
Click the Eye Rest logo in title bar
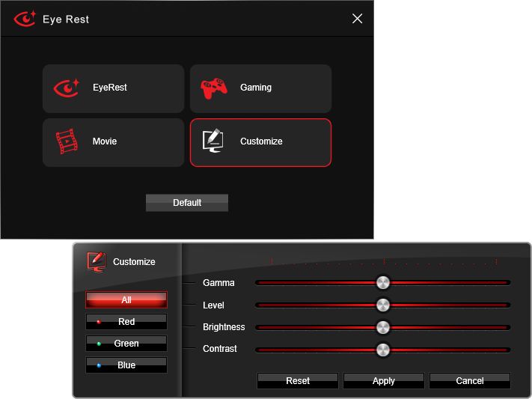pos(25,19)
